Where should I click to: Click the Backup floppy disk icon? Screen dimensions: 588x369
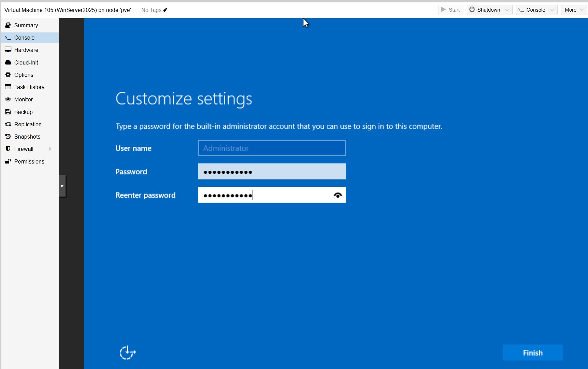pyautogui.click(x=8, y=112)
